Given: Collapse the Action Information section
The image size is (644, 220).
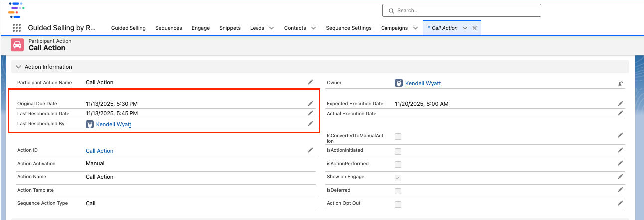Looking at the screenshot, I should (19, 67).
